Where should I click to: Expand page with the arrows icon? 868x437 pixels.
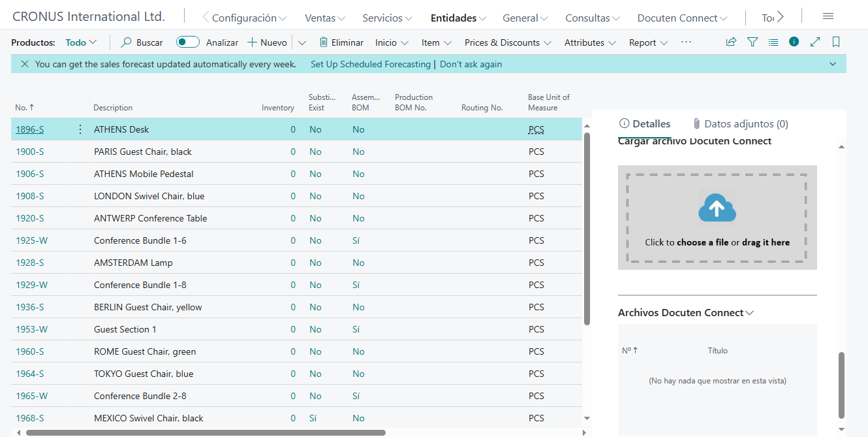(x=815, y=42)
